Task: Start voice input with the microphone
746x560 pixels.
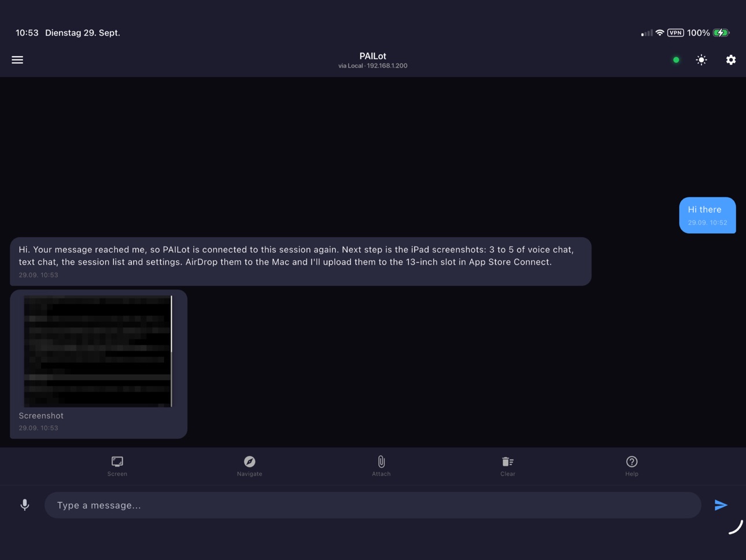Action: (25, 505)
